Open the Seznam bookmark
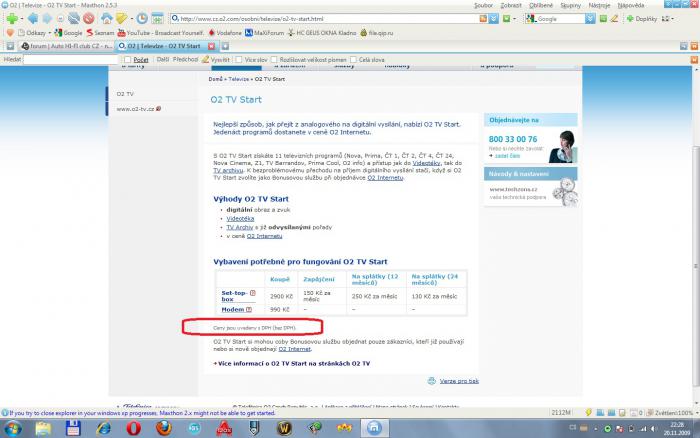The width and height of the screenshot is (700, 438). click(100, 33)
